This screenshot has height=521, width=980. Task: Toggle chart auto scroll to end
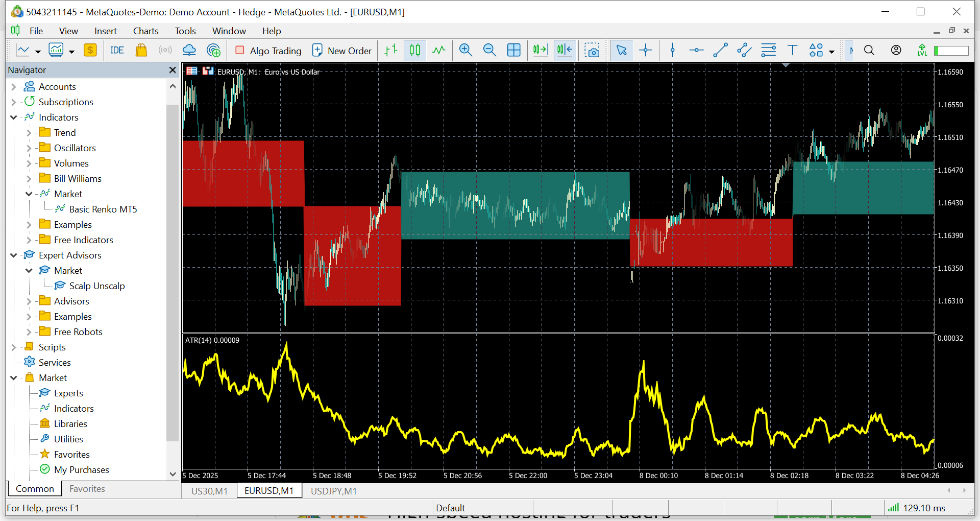click(x=540, y=50)
